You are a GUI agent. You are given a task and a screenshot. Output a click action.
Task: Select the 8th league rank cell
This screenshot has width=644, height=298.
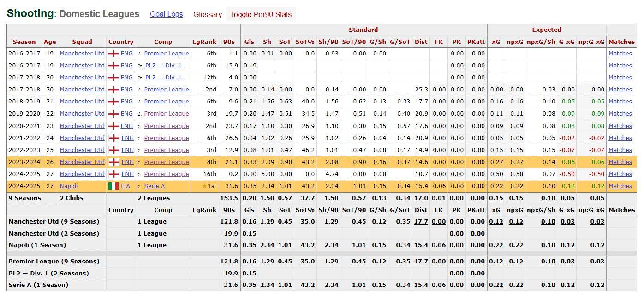[x=212, y=162]
